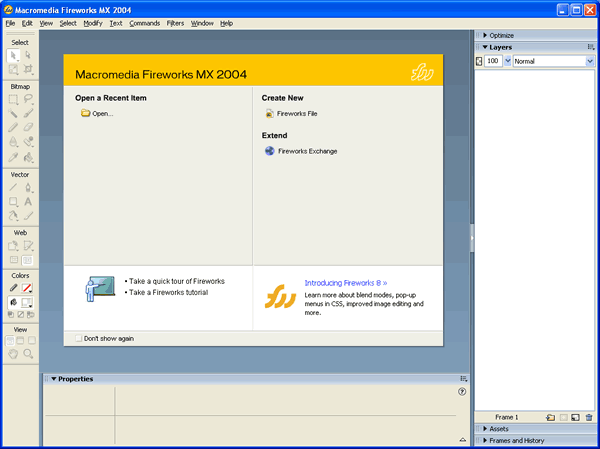Image resolution: width=600 pixels, height=449 pixels.
Task: Click the fill color swatch in Colors
Action: coord(28,301)
